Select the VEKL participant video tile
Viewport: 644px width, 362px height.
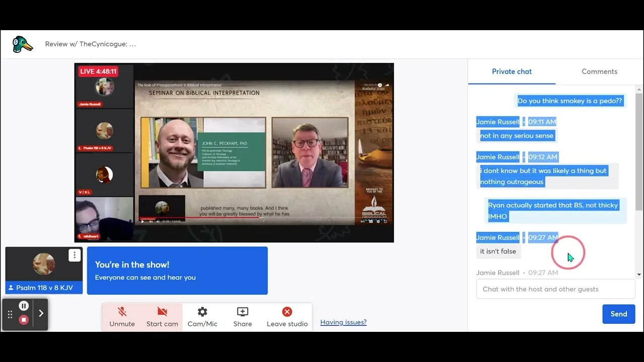point(104,174)
